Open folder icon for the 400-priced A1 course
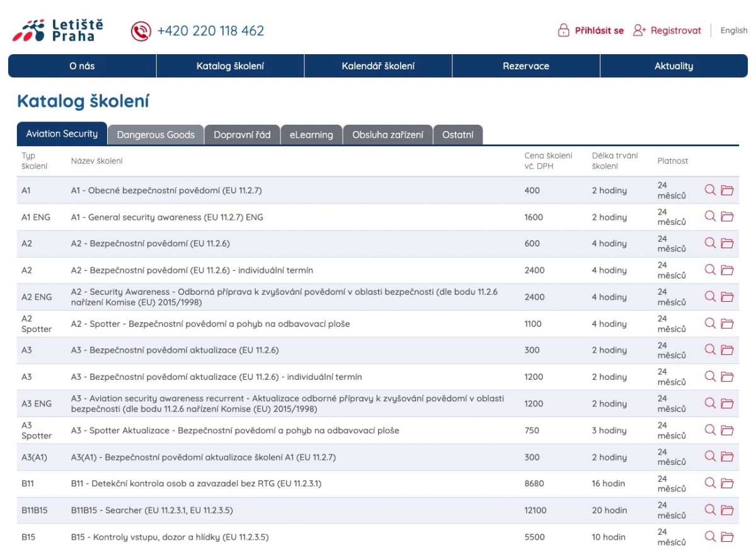Screen dimensions: 756x550 (x=727, y=190)
